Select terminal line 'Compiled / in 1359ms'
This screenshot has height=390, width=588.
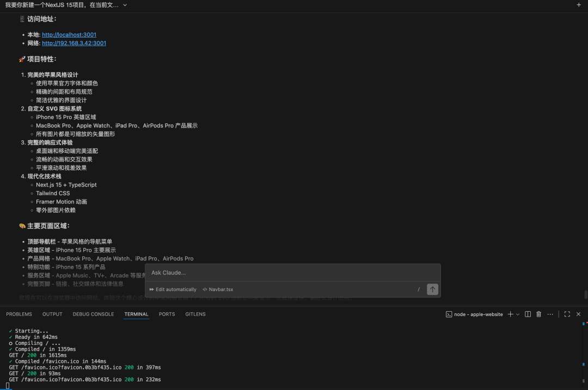[x=45, y=349]
